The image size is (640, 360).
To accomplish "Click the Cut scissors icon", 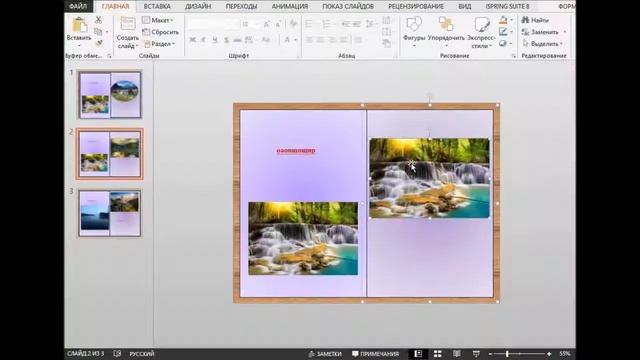I will [x=98, y=20].
